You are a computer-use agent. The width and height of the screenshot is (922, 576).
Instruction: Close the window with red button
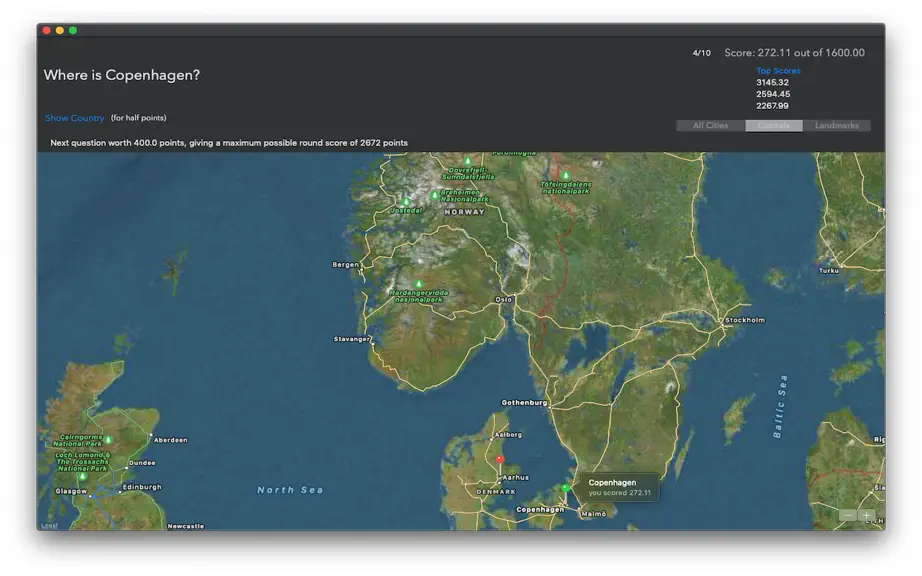click(x=46, y=31)
